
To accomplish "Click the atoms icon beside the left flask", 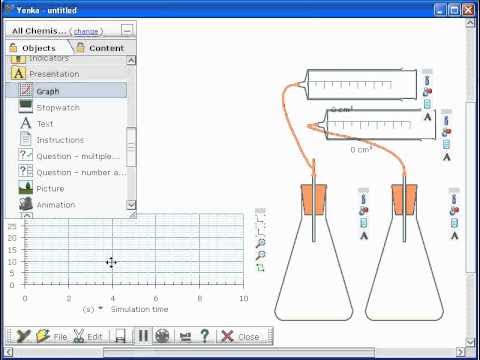I will [363, 211].
